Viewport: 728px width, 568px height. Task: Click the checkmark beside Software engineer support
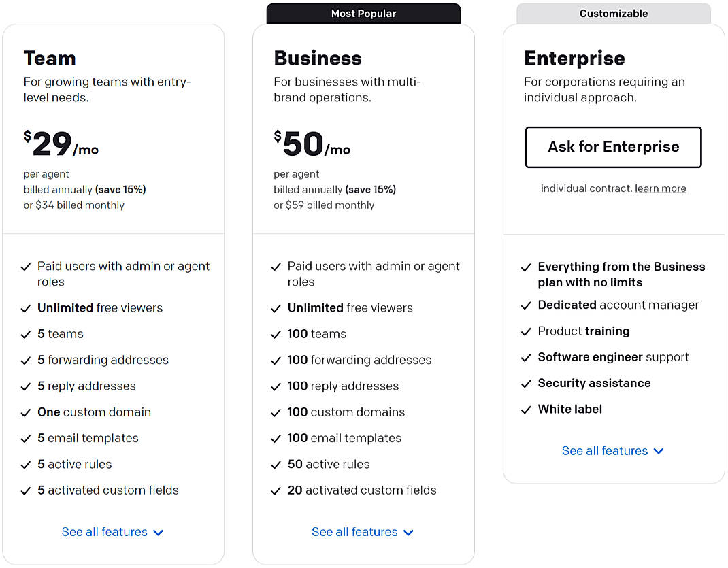click(x=526, y=357)
